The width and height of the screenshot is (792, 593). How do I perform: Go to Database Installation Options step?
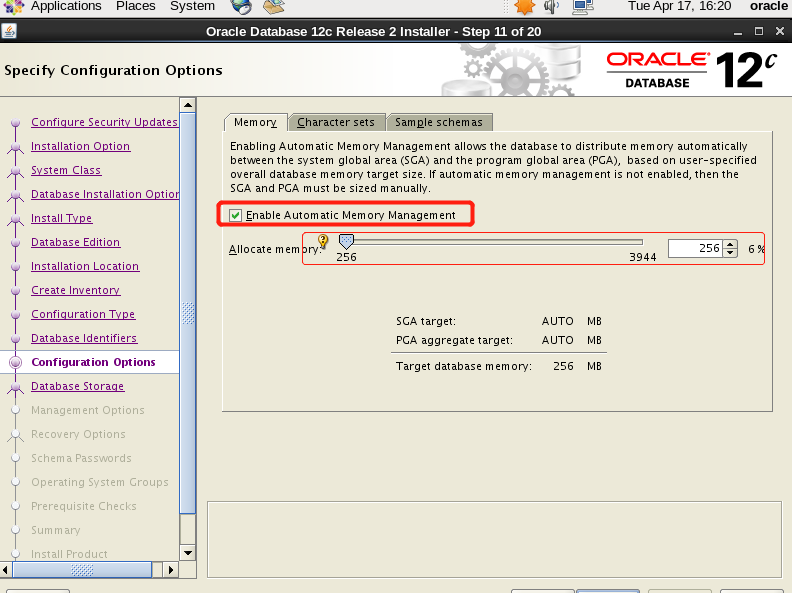[105, 194]
